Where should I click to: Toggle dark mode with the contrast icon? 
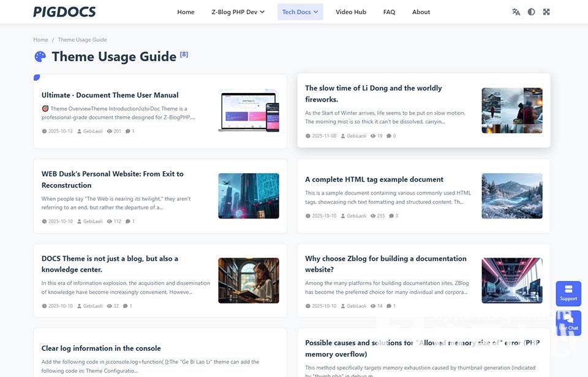531,12
